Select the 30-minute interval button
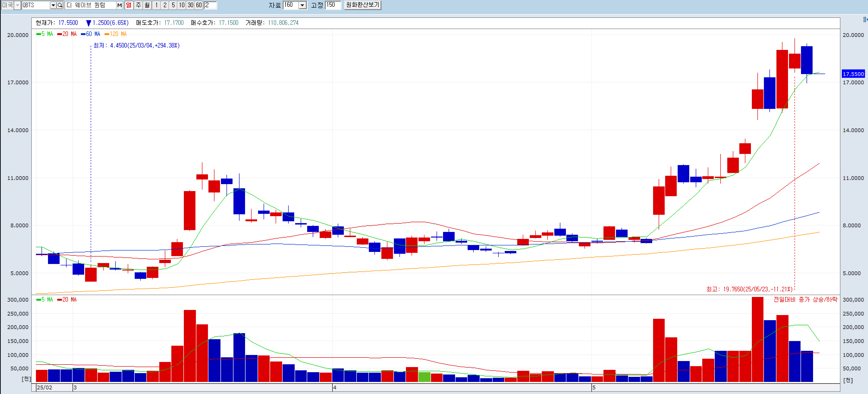868x394 pixels. tap(190, 5)
